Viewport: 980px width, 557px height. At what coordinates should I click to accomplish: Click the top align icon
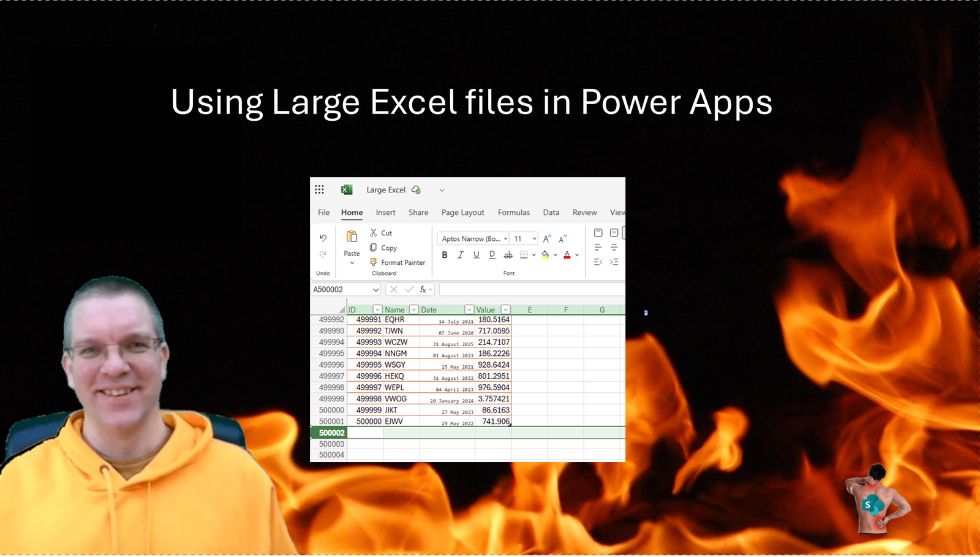[598, 233]
